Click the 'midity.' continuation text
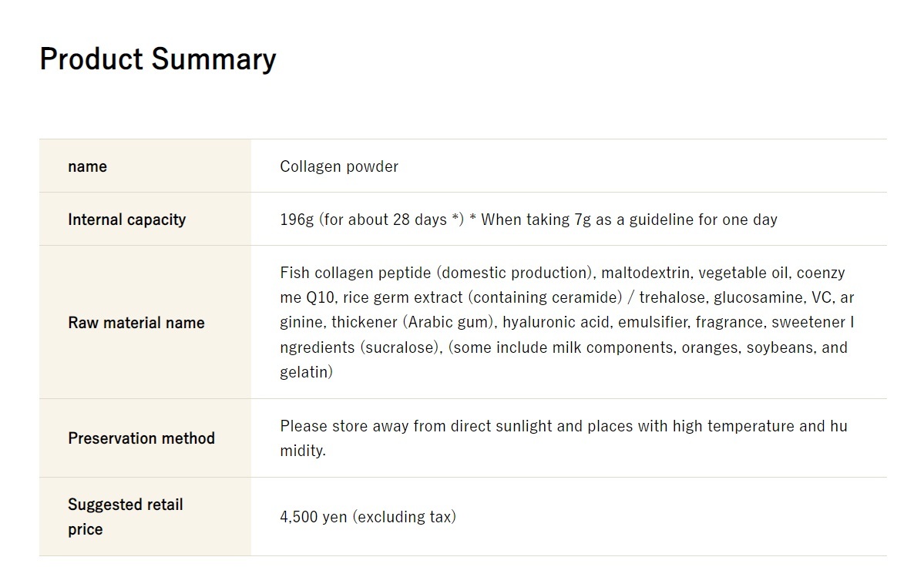This screenshot has width=924, height=577. click(x=303, y=451)
